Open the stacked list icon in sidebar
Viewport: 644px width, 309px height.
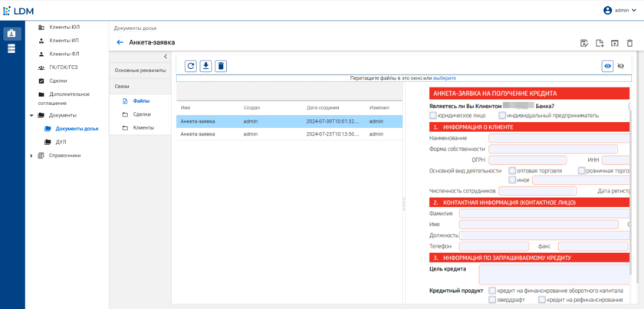click(11, 49)
